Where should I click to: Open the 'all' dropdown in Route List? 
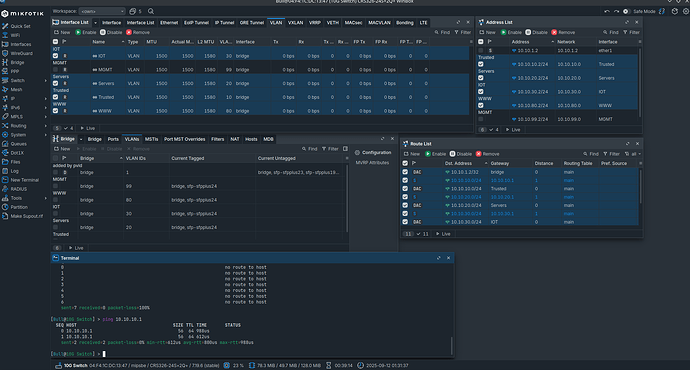pos(633,154)
